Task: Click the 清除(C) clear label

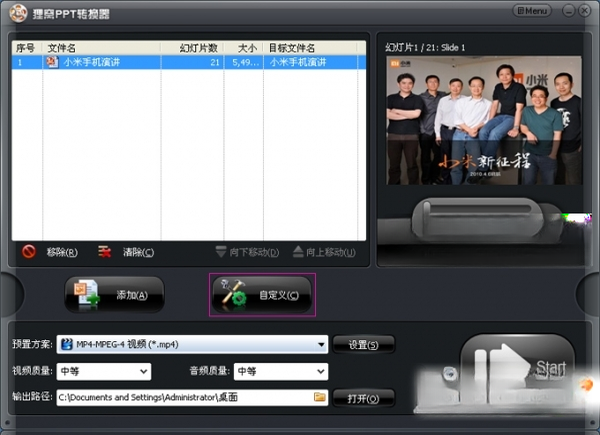Action: [138, 252]
